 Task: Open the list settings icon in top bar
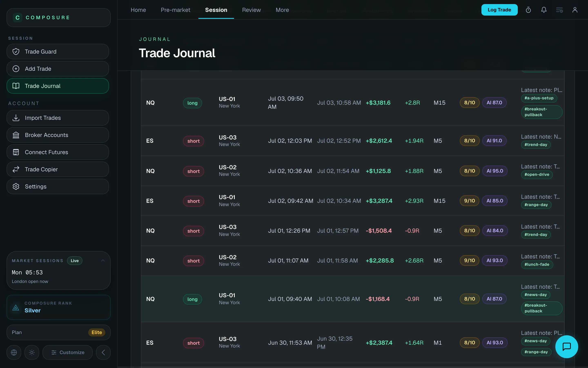click(x=559, y=10)
